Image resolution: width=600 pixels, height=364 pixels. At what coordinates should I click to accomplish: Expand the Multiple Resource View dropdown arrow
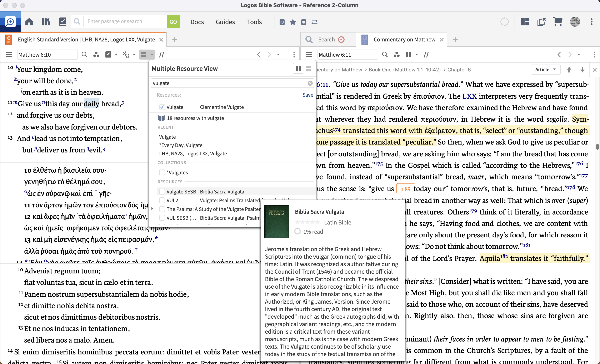(152, 55)
